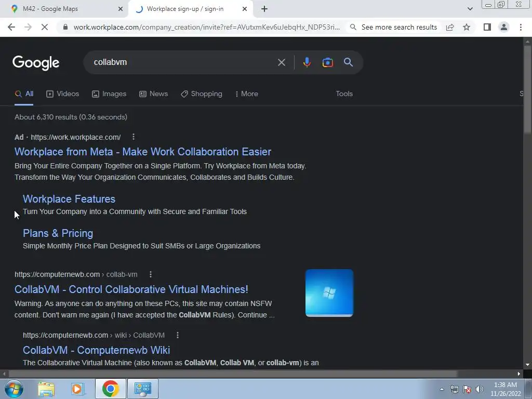Viewport: 532px width, 399px height.
Task: Click the network tray icon
Action: [x=454, y=389]
